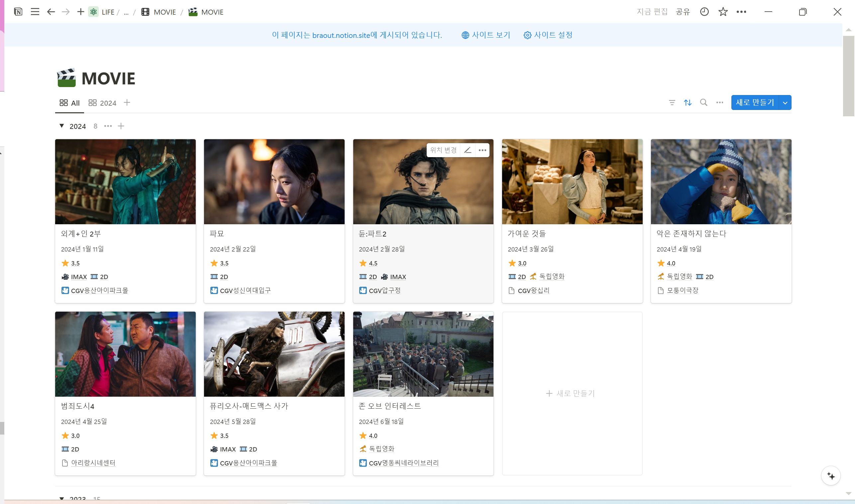The height and width of the screenshot is (504, 855).
Task: Open the database search magnifier
Action: pyautogui.click(x=703, y=103)
